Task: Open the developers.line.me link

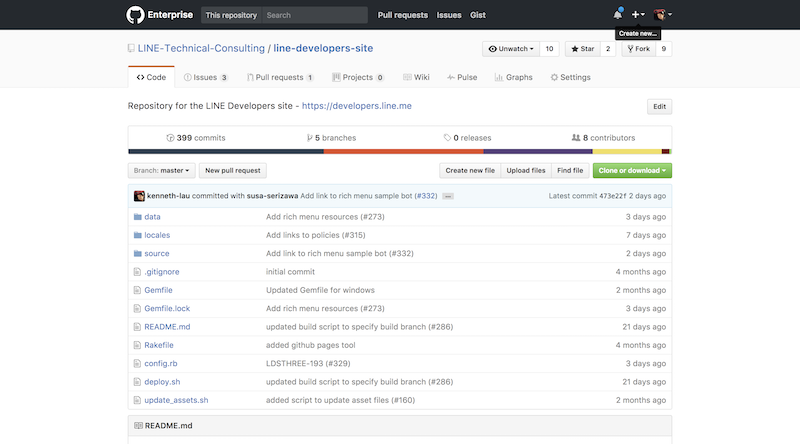Action: click(x=357, y=106)
